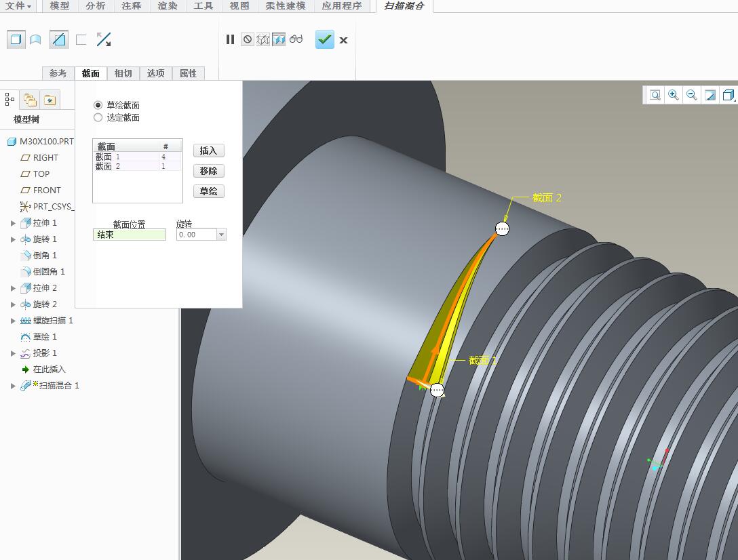Select the TOP datum plane in tree
Viewport: 738px width, 560px height.
click(35, 174)
